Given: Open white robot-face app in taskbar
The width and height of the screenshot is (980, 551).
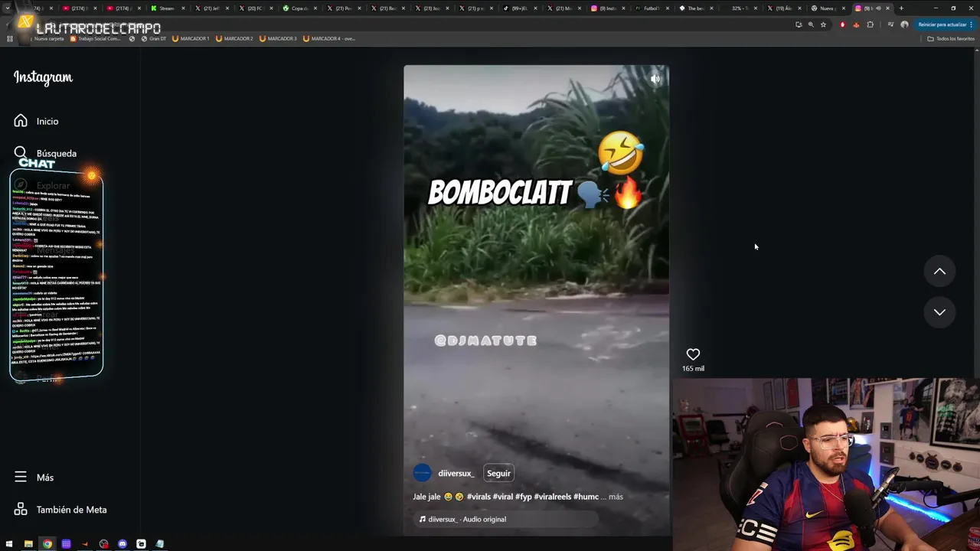Looking at the screenshot, I should 141,544.
